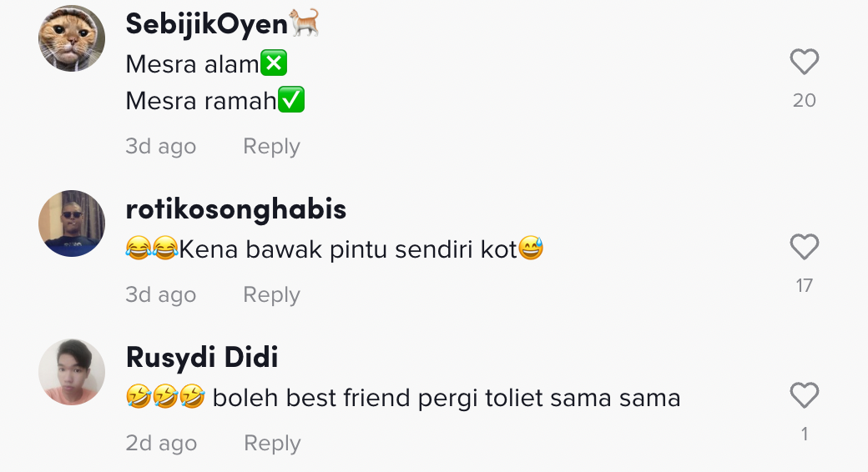The width and height of the screenshot is (868, 472).
Task: Tap the heart on rotikosonghabis's comment
Action: click(x=804, y=247)
